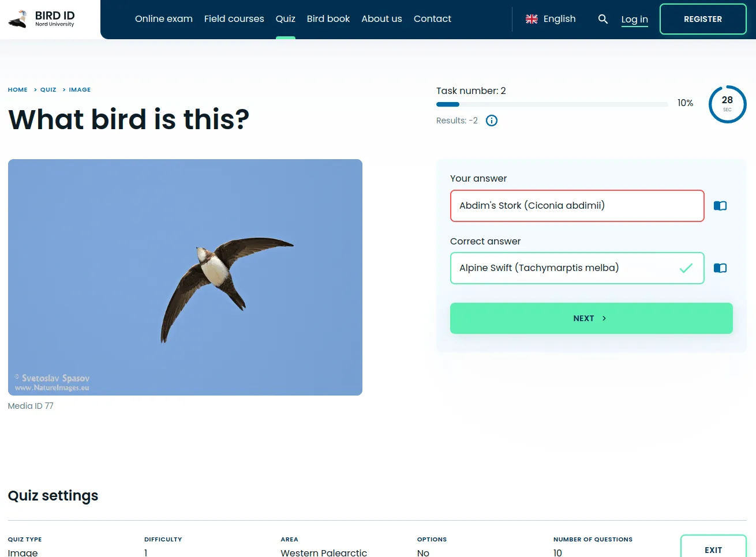Open the Contact page
This screenshot has height=557, width=756.
432,19
